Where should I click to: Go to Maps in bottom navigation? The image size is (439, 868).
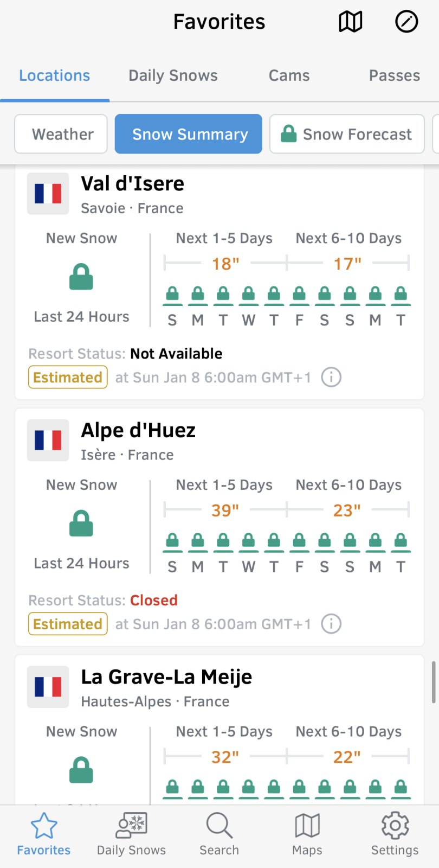(307, 834)
